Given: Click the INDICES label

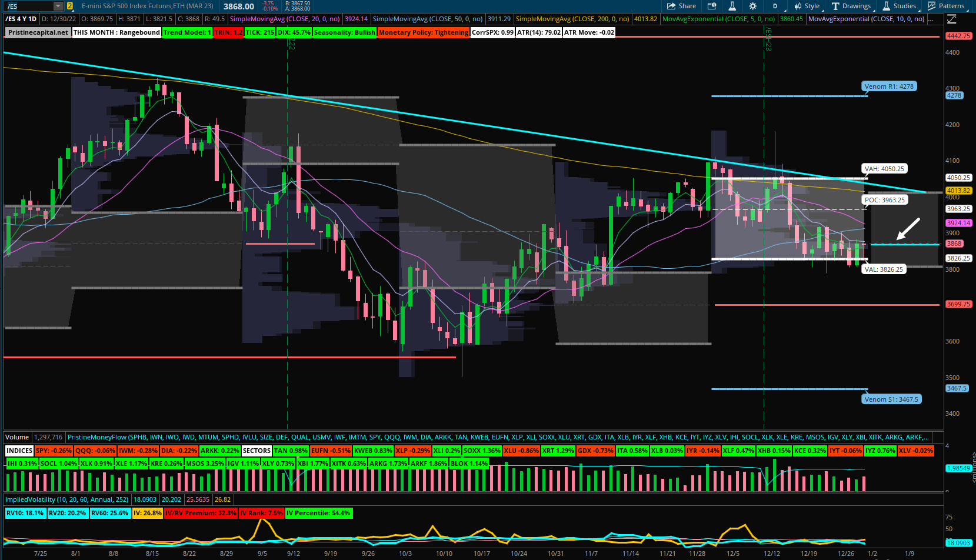Looking at the screenshot, I should click(x=19, y=451).
